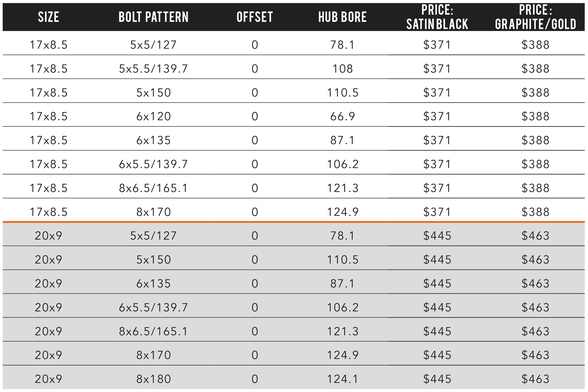Viewport: 588px width, 392px height.
Task: Select the 17x8.5 8x170 bolt pattern cell
Action: tap(153, 212)
